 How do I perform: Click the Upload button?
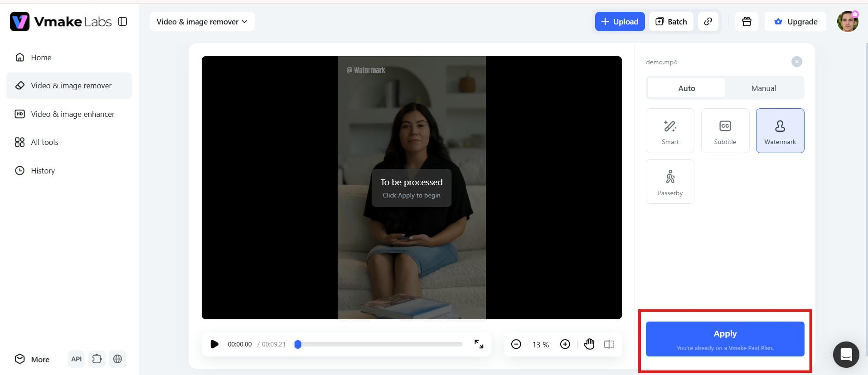click(620, 22)
